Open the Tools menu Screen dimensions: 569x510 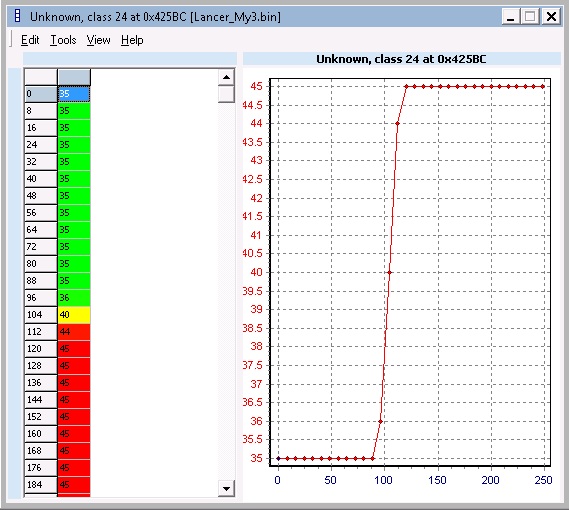click(63, 40)
